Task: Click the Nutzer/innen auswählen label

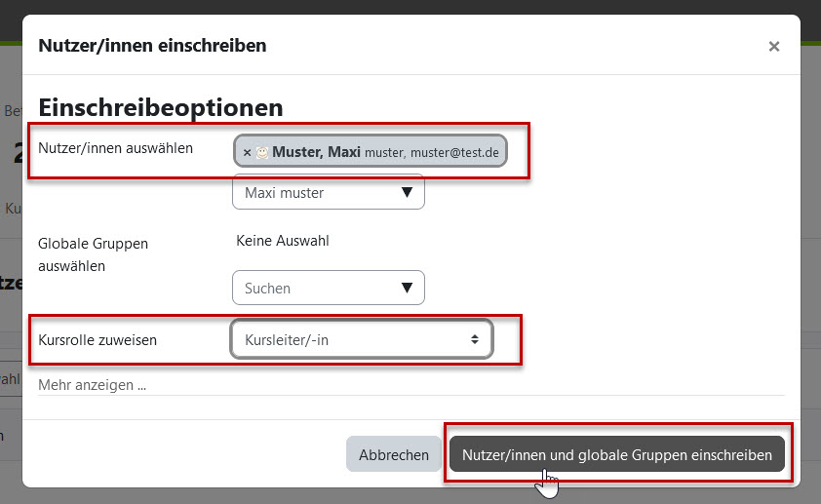Action: pos(116,148)
